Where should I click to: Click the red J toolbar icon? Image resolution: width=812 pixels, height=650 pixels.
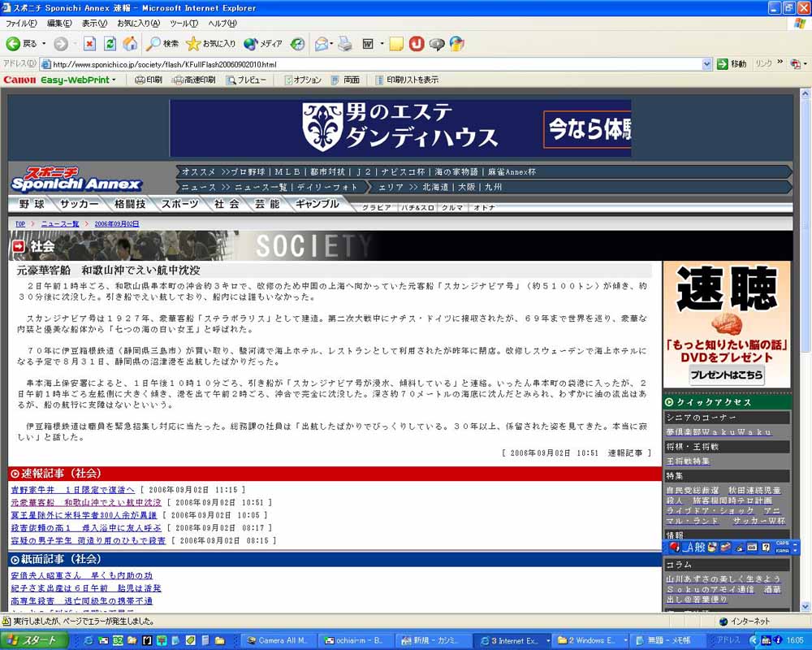click(x=417, y=44)
